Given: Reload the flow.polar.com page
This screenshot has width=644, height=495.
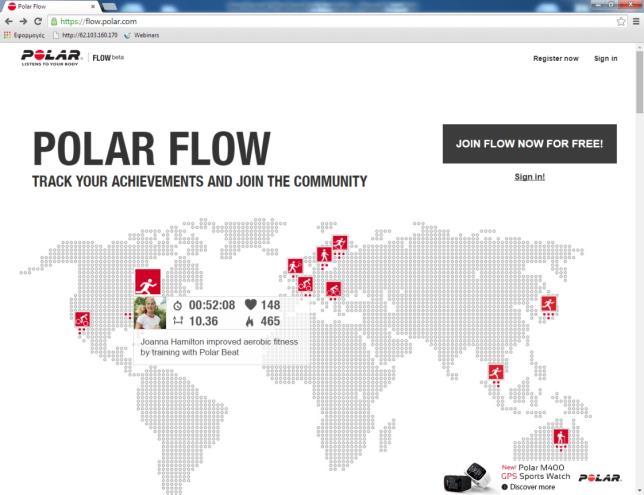Looking at the screenshot, I should click(x=38, y=21).
